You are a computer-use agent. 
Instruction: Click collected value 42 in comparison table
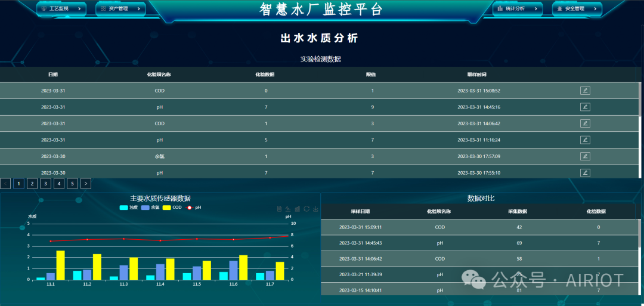(519, 227)
